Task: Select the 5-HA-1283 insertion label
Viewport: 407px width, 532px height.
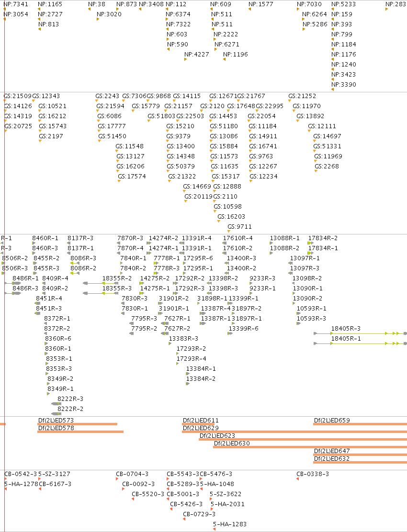Action: tap(230, 524)
